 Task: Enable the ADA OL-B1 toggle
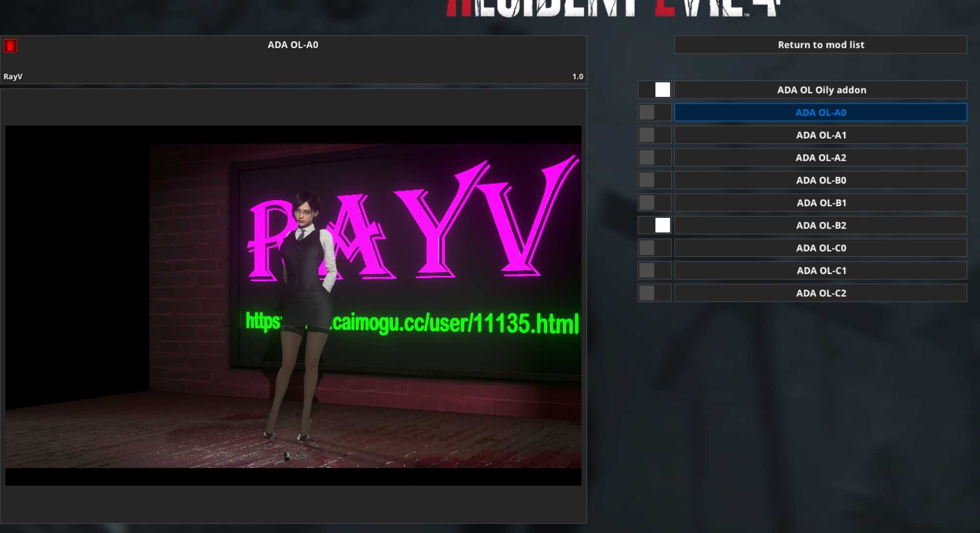[x=654, y=203]
